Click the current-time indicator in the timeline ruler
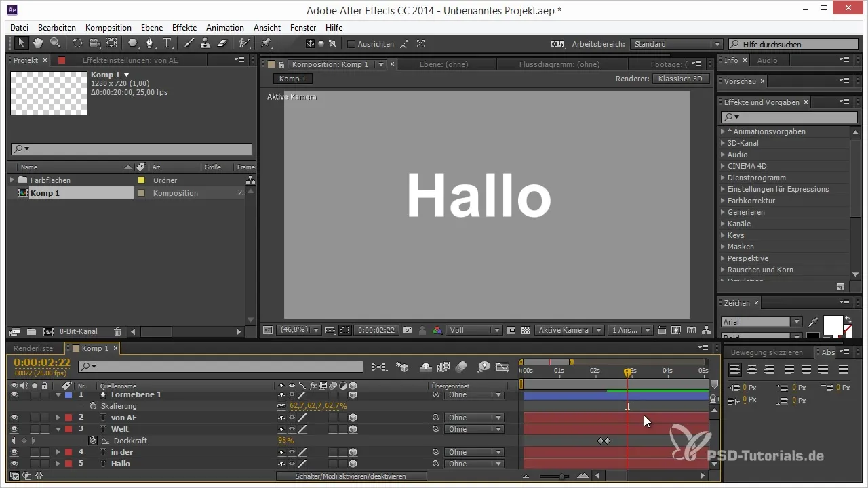Image resolution: width=868 pixels, height=488 pixels. pyautogui.click(x=627, y=371)
